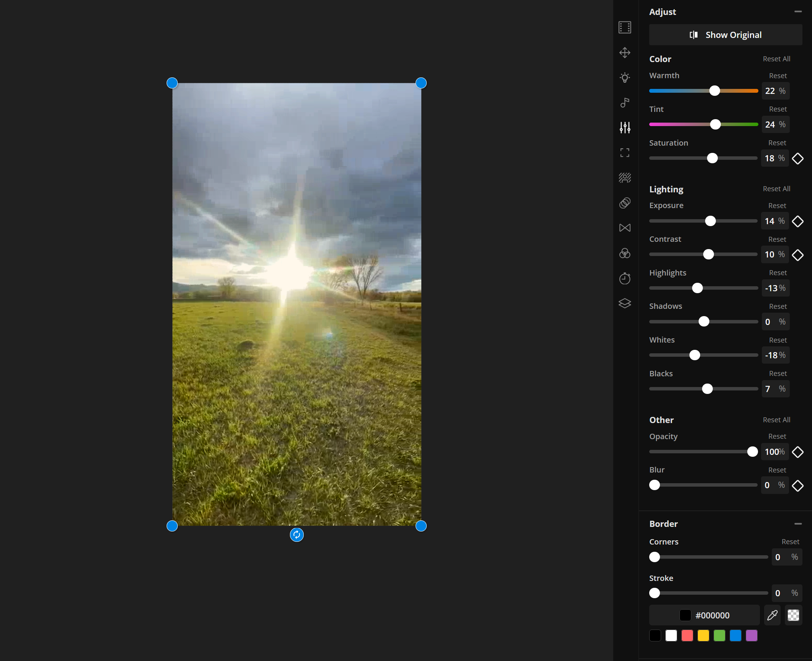Open the filmstrip media panel icon
This screenshot has height=661, width=812.
click(x=625, y=27)
